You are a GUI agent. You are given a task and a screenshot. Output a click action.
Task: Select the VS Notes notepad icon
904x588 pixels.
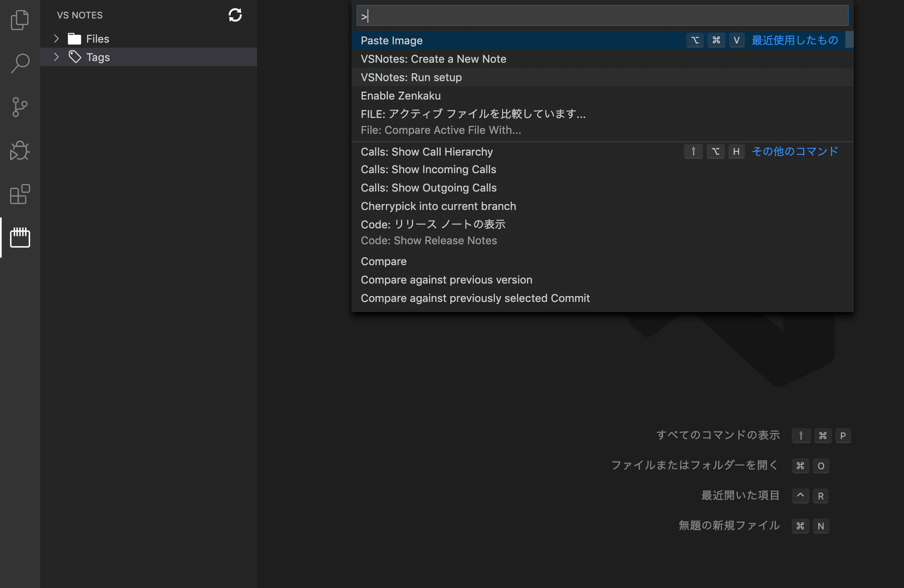tap(20, 238)
